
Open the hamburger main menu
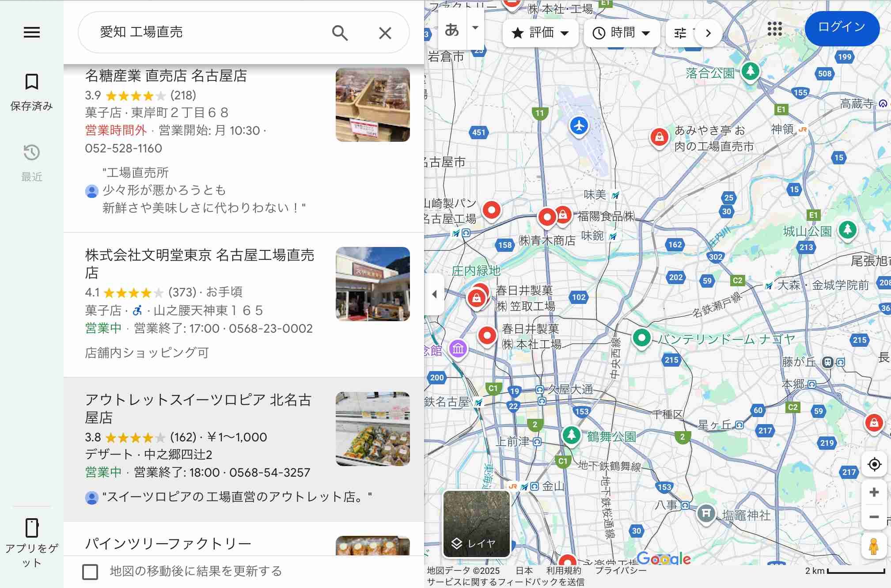pos(32,32)
